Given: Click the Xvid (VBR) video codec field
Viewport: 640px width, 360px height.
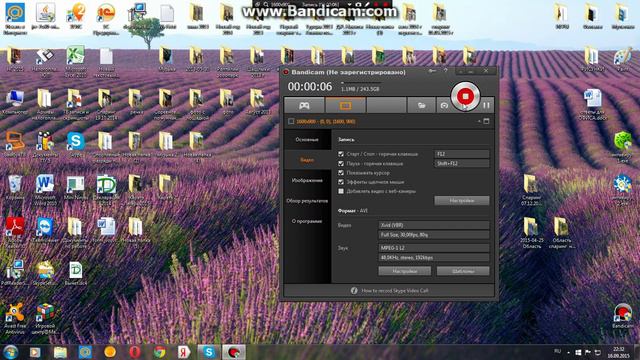Looking at the screenshot, I should tap(434, 225).
